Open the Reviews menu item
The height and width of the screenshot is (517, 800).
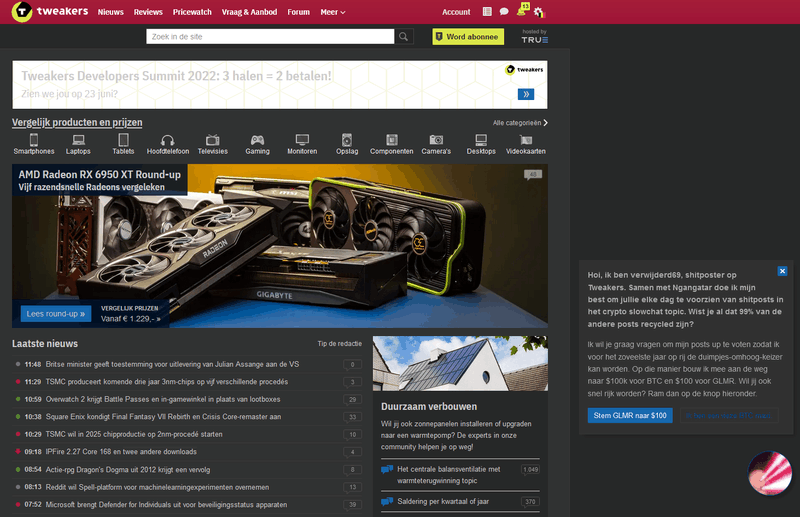[148, 12]
